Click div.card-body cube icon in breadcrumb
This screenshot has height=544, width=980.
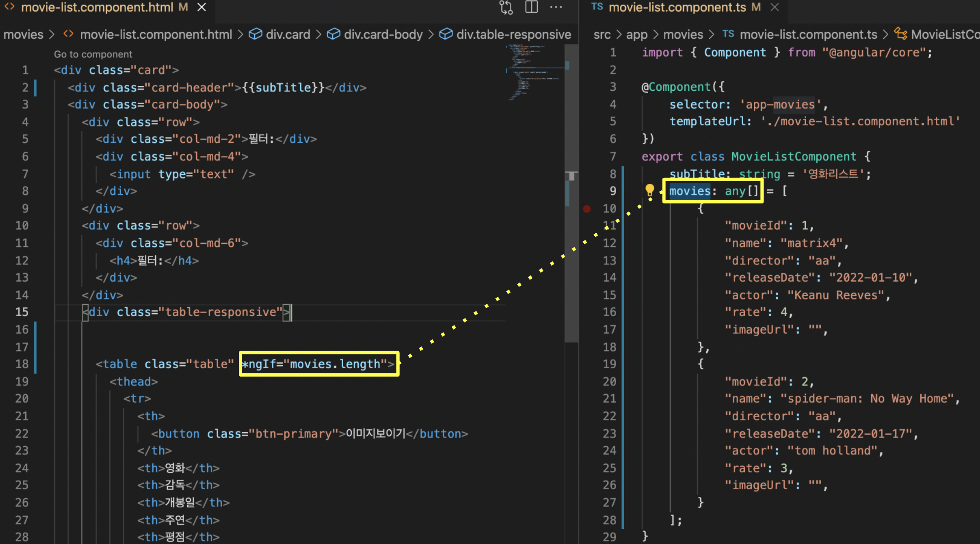click(334, 34)
